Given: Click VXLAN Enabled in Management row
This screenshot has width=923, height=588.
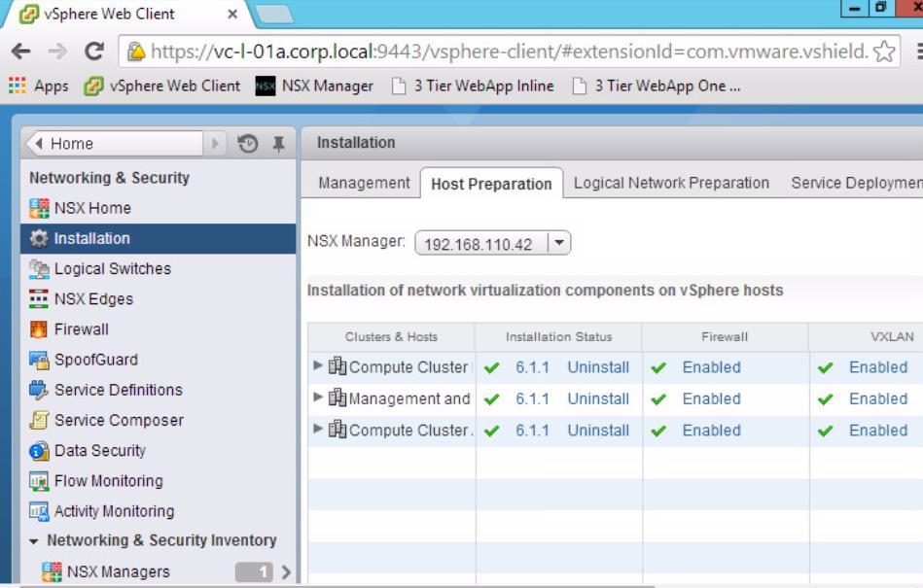Looking at the screenshot, I should point(877,399).
